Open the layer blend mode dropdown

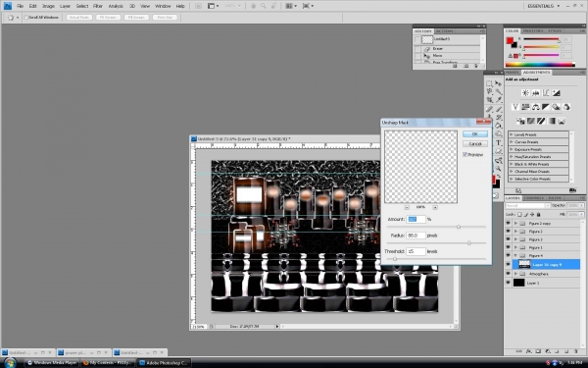point(527,205)
